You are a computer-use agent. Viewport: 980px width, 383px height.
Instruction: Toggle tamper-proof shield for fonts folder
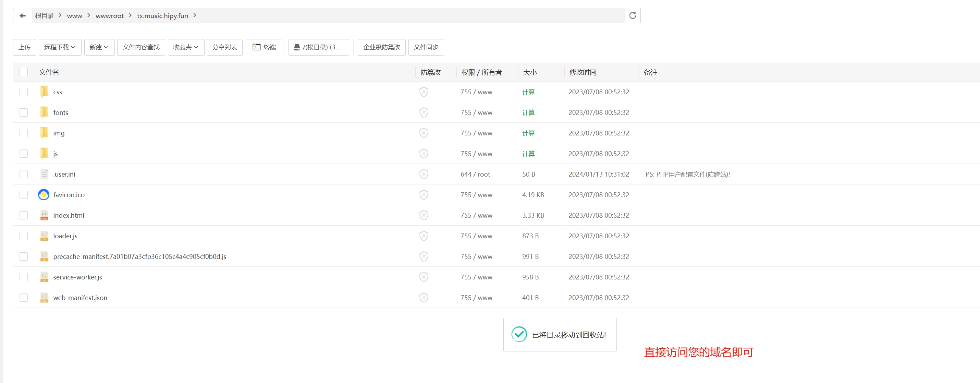coord(424,112)
